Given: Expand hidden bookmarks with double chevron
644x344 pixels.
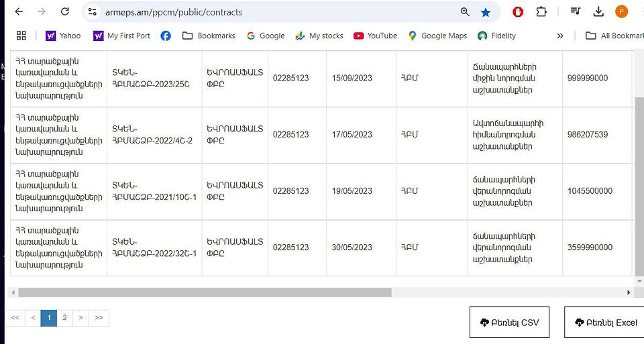Looking at the screenshot, I should pyautogui.click(x=560, y=36).
